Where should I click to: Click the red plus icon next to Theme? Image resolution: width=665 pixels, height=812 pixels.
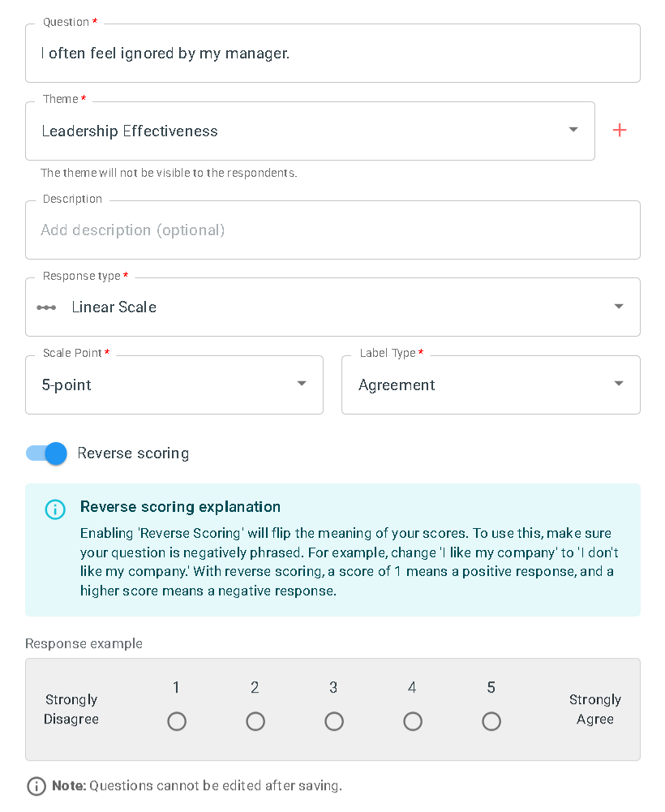(619, 130)
